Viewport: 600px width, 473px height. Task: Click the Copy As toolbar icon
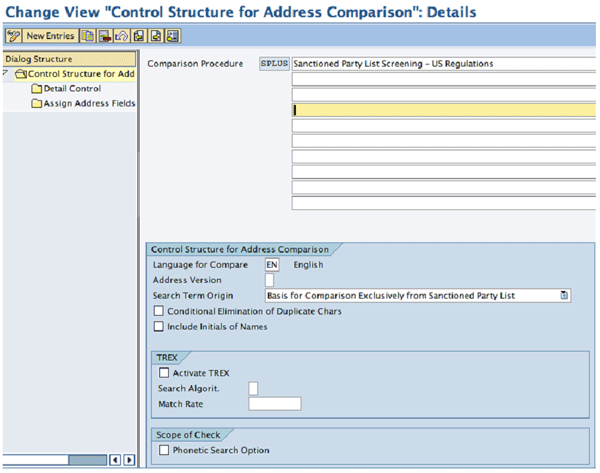point(89,36)
